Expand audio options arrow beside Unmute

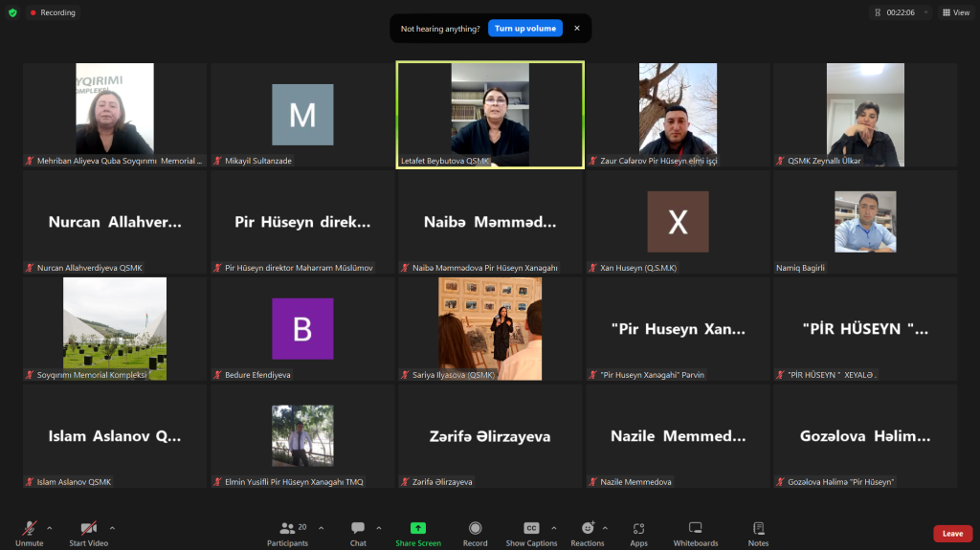50,528
